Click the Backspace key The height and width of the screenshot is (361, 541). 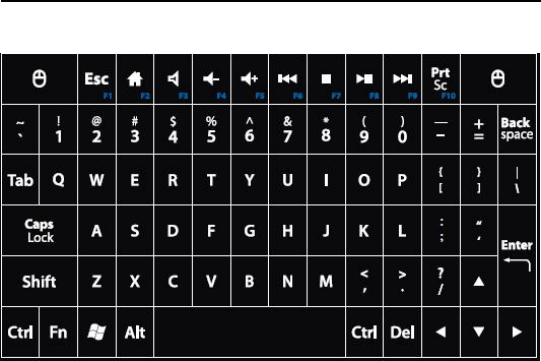click(x=517, y=129)
